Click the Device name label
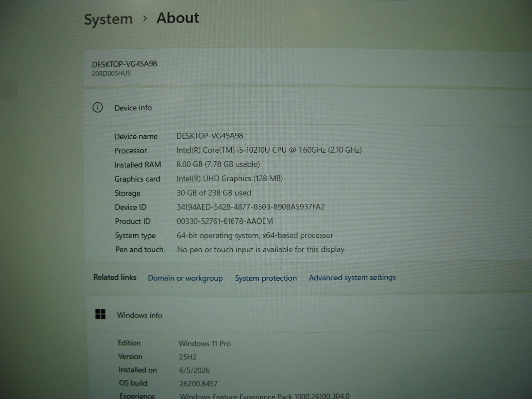This screenshot has height=399, width=532. point(136,136)
